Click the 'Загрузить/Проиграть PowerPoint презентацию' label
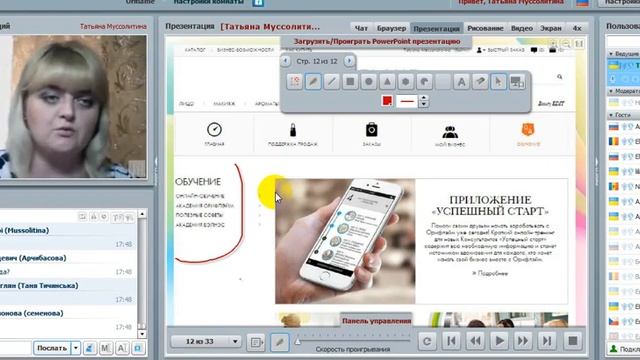This screenshot has height=360, width=640. (x=377, y=42)
